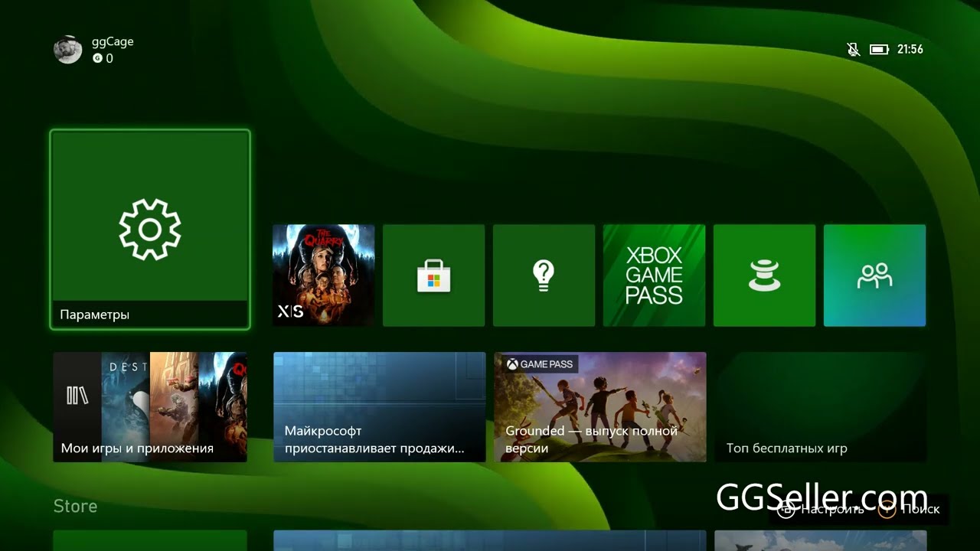Launch The Quarry game tile
Viewport: 980px width, 551px height.
pyautogui.click(x=324, y=275)
